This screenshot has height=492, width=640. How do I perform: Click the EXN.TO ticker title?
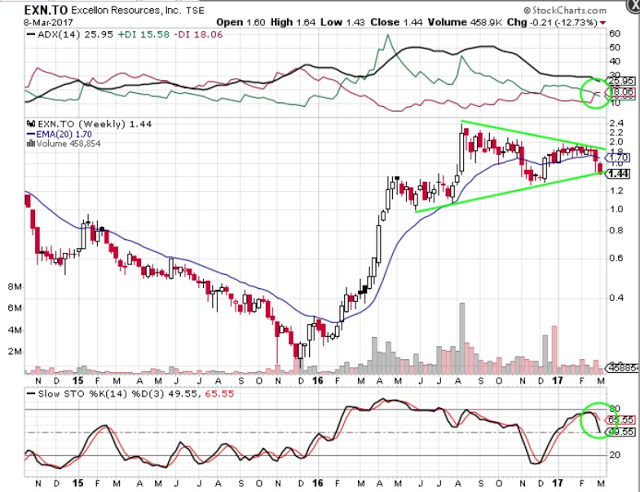click(46, 9)
